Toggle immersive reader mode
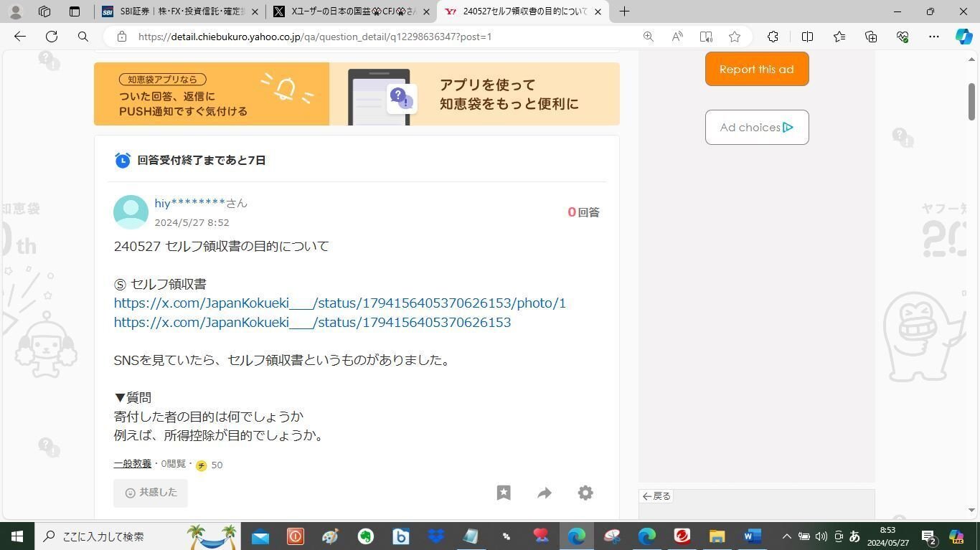 point(705,37)
